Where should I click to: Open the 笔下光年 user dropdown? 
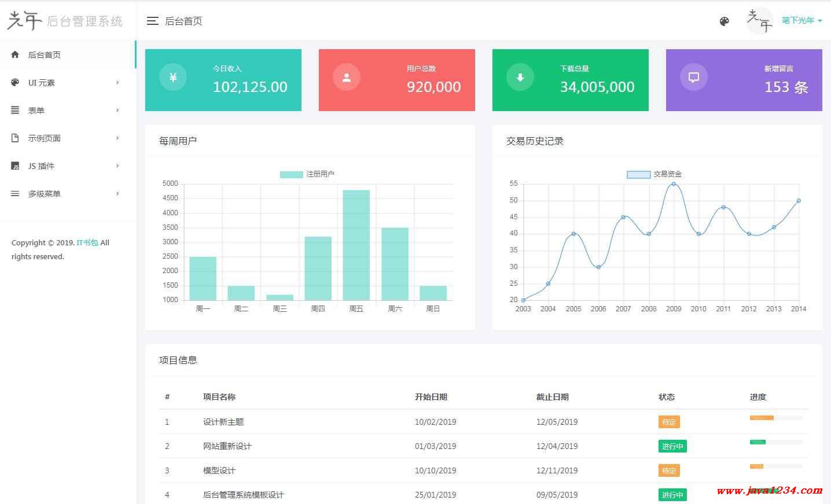[801, 20]
